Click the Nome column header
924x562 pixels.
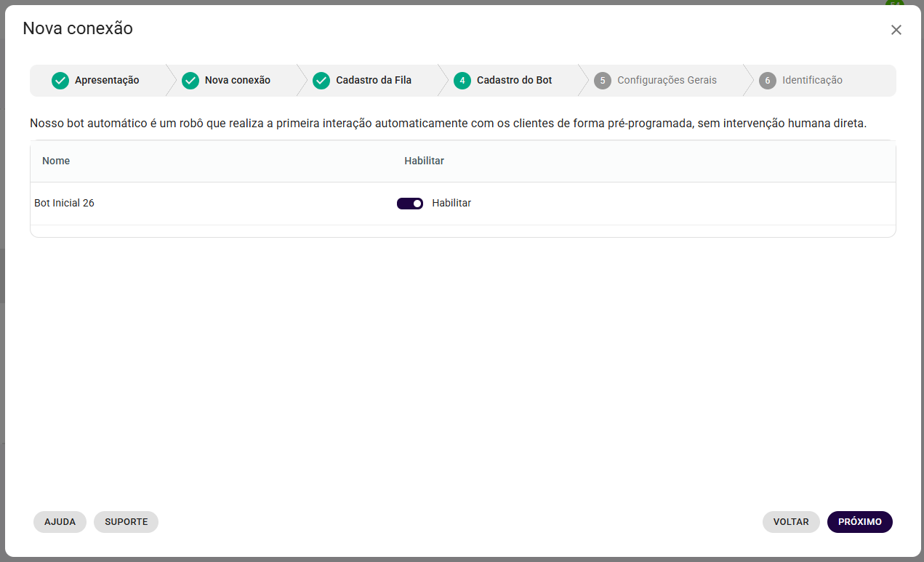[x=56, y=161]
